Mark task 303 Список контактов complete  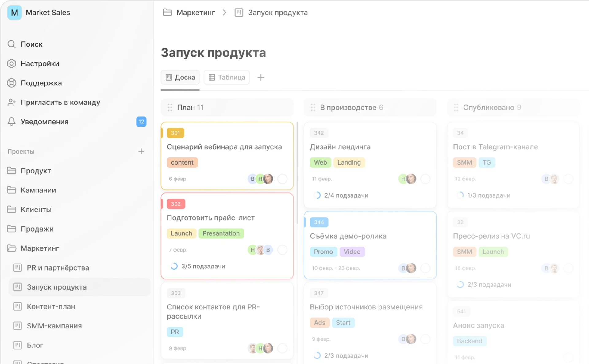(282, 348)
